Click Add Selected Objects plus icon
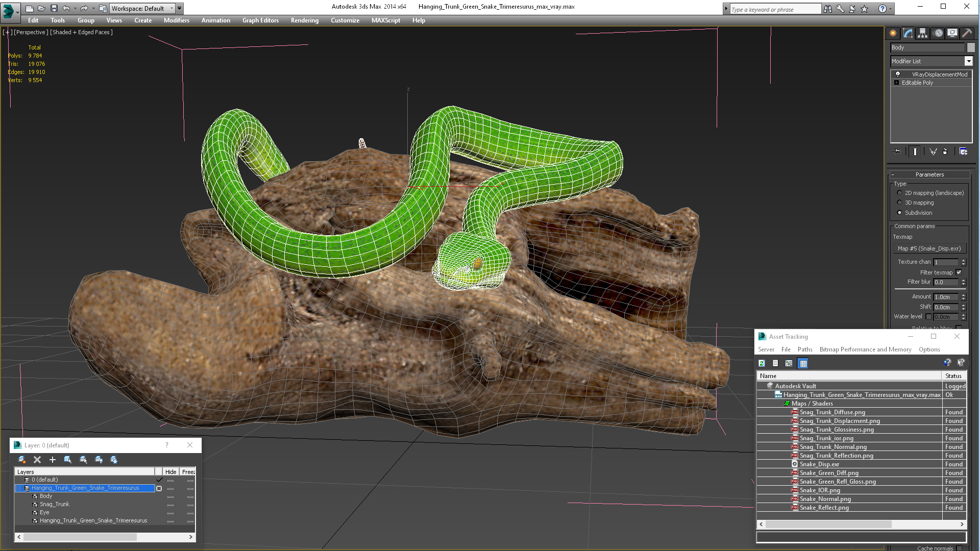 coord(52,460)
